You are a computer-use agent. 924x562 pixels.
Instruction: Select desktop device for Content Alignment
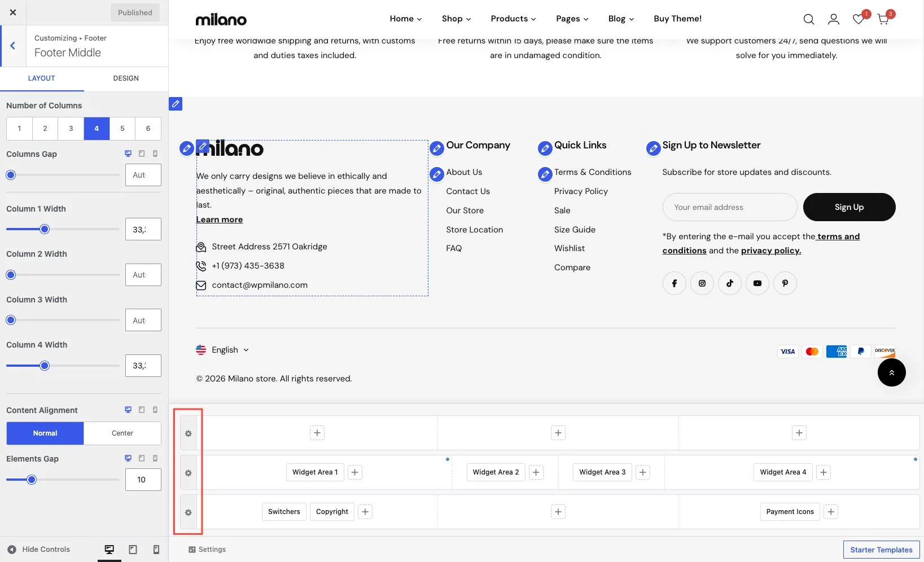point(128,410)
